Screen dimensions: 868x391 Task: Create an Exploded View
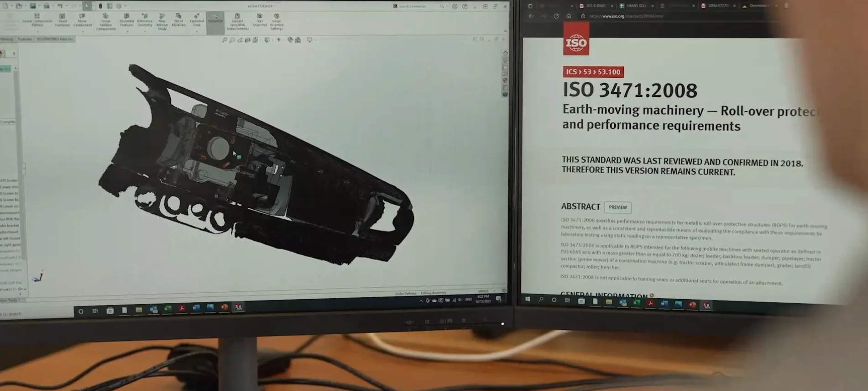(197, 20)
